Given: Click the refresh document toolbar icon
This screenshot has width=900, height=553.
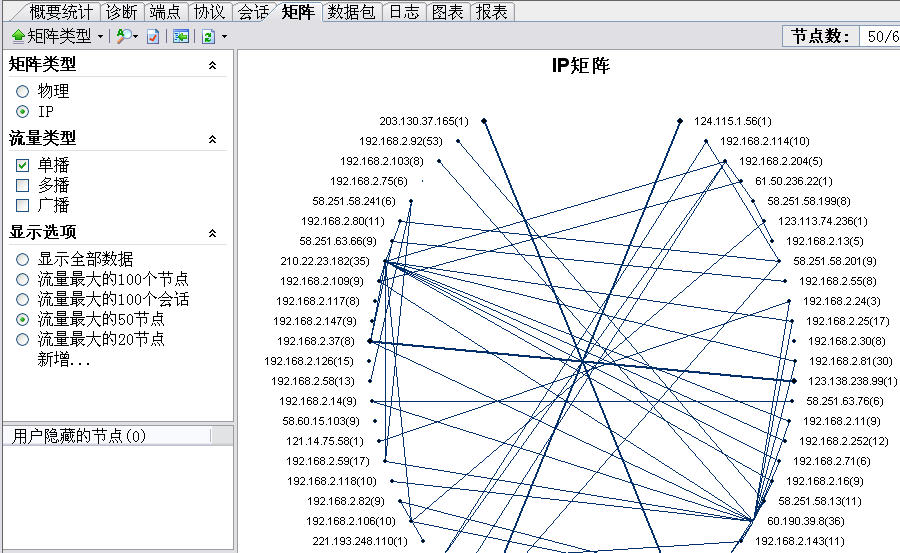Looking at the screenshot, I should point(208,36).
